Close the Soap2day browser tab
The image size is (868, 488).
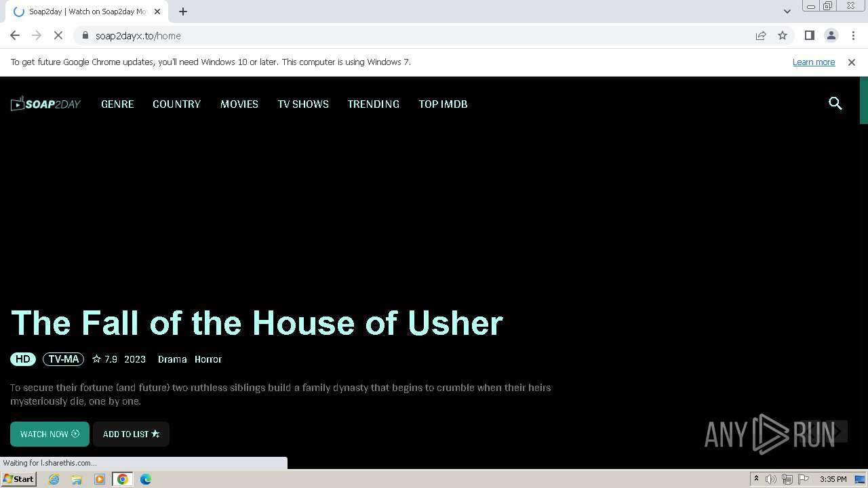tap(157, 12)
